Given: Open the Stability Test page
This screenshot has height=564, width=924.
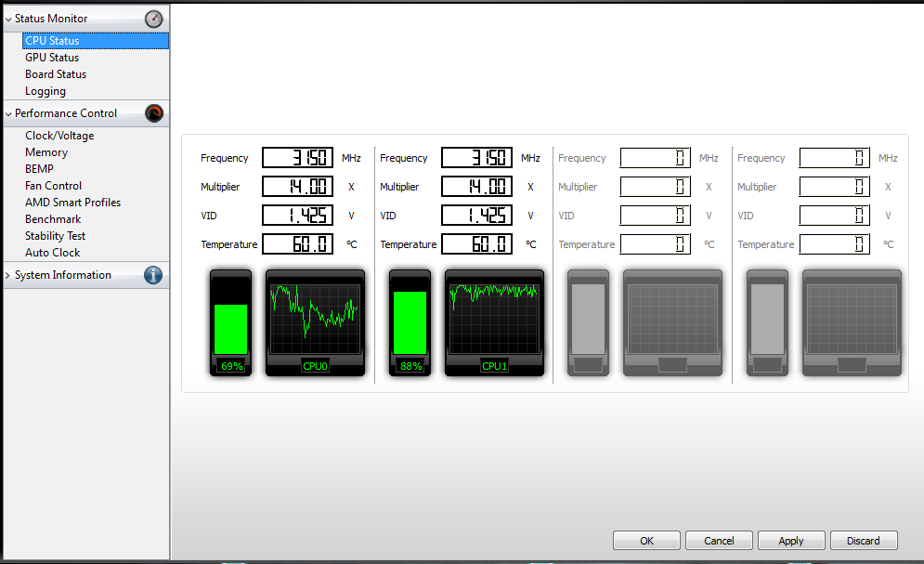Looking at the screenshot, I should pos(56,236).
